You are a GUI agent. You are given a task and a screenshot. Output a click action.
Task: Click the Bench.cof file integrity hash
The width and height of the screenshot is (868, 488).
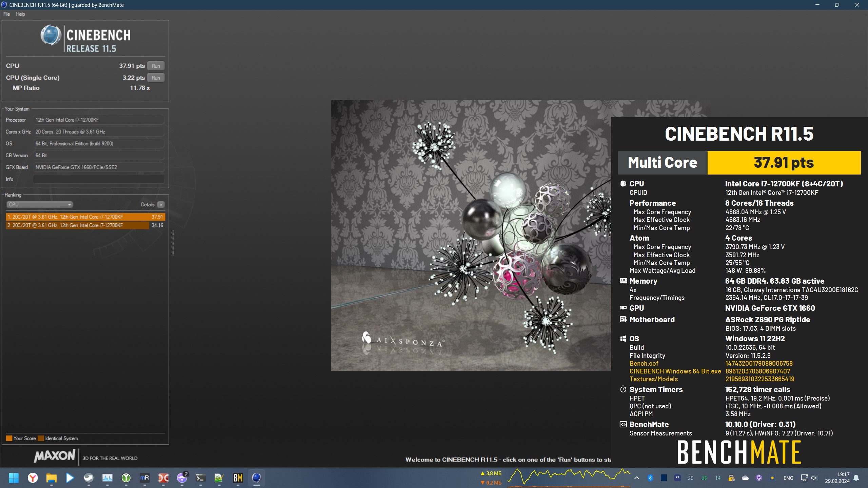pyautogui.click(x=759, y=363)
